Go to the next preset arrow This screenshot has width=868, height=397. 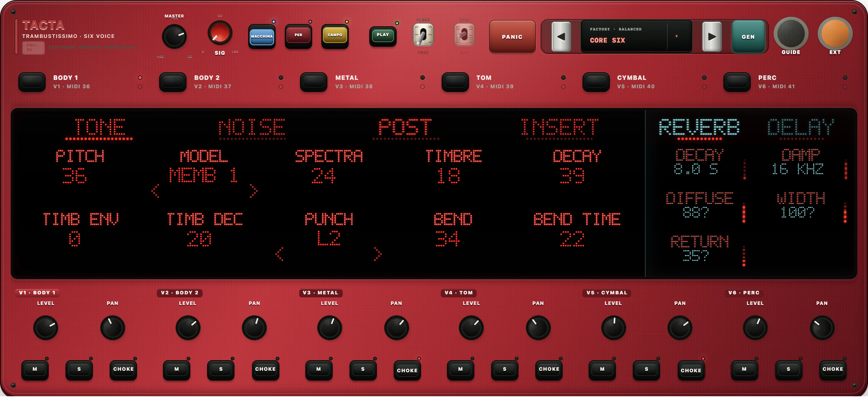pyautogui.click(x=712, y=37)
